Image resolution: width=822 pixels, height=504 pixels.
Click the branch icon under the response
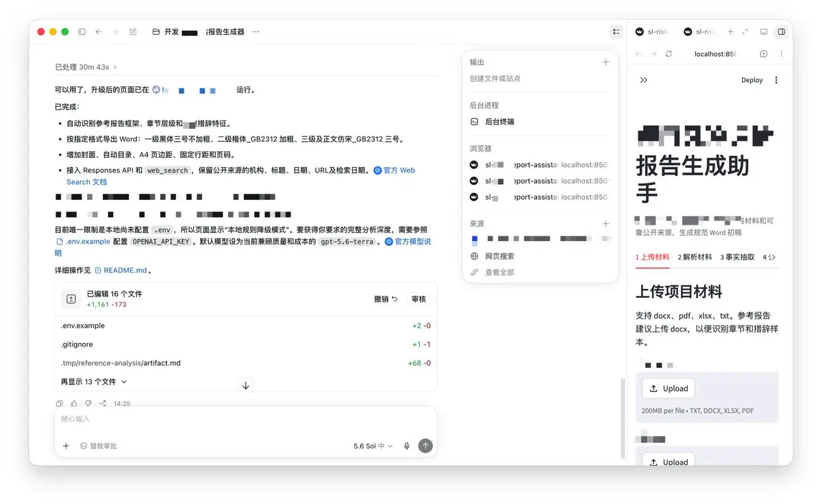[103, 403]
